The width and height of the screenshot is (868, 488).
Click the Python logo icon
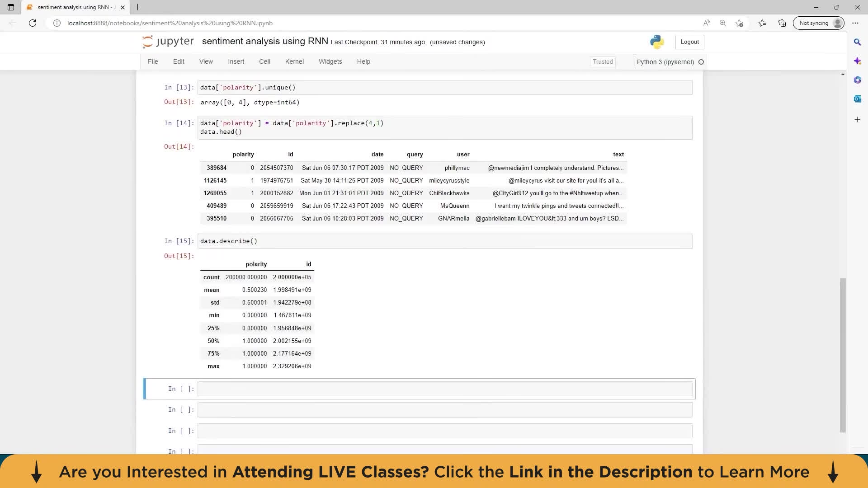point(657,42)
